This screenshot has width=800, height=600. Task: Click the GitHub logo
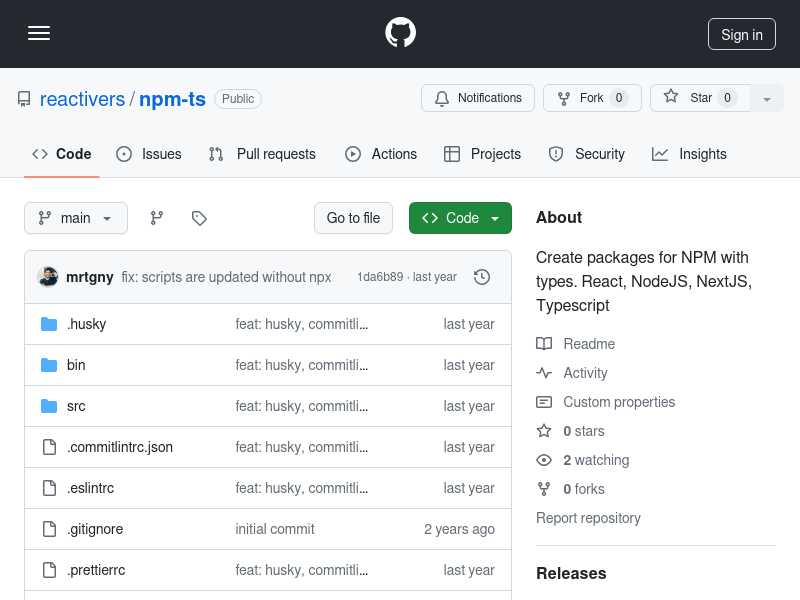point(401,33)
